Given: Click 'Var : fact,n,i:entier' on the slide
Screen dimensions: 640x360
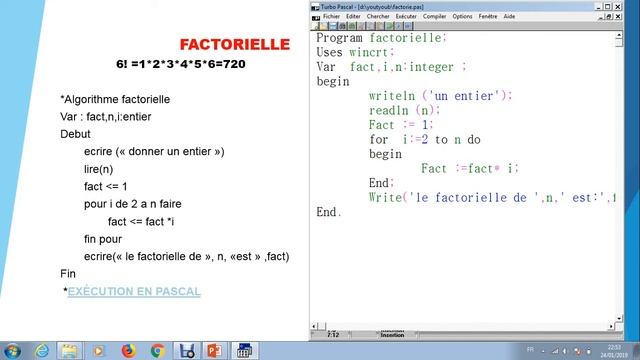Looking at the screenshot, I should [106, 117].
